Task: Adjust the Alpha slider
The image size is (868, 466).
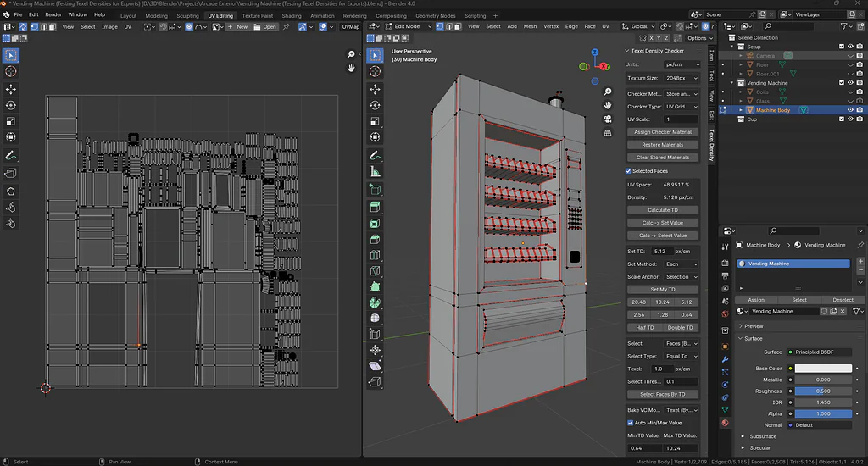Action: point(823,414)
